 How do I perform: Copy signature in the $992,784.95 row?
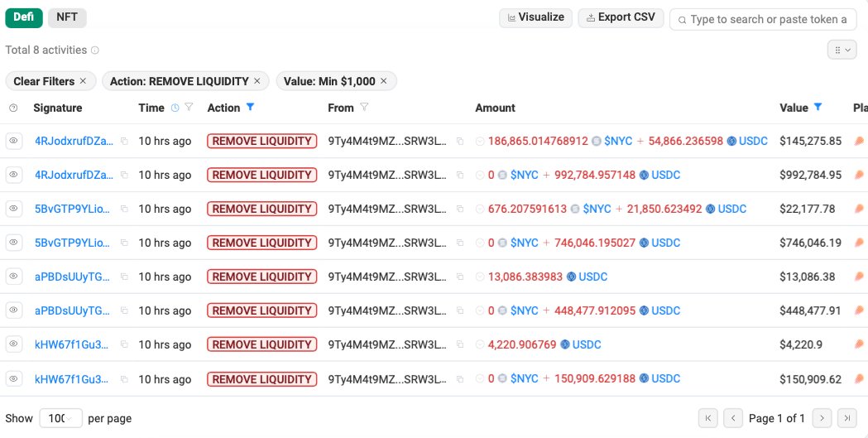pos(124,175)
